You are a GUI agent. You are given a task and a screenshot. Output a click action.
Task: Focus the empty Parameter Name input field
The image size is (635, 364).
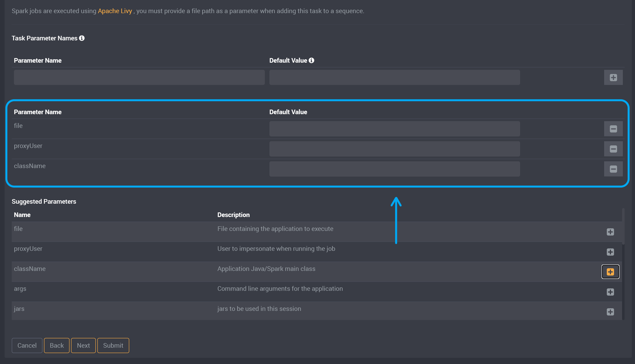pos(139,78)
